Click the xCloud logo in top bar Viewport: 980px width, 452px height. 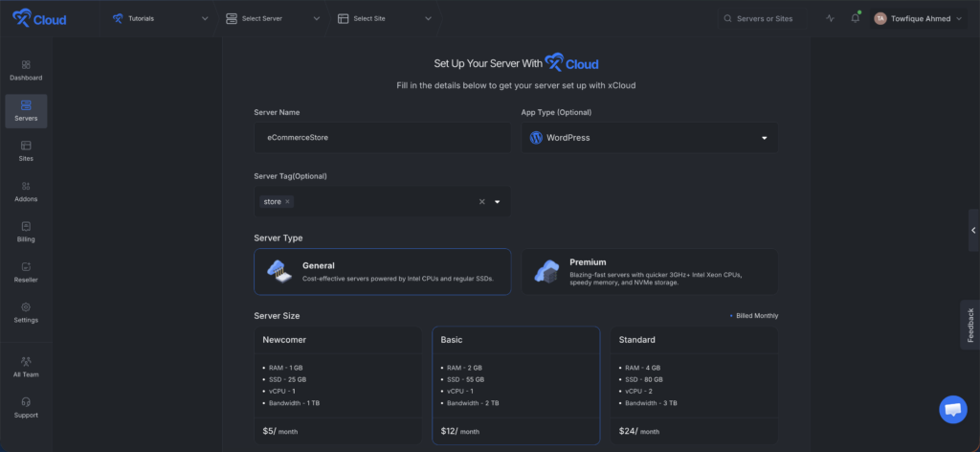click(x=39, y=18)
